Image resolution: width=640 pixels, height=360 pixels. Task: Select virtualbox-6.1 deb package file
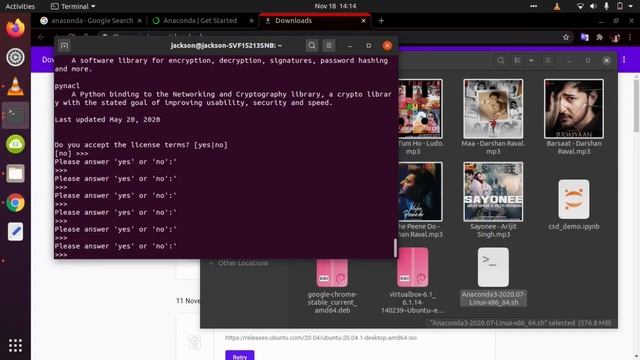pyautogui.click(x=413, y=280)
